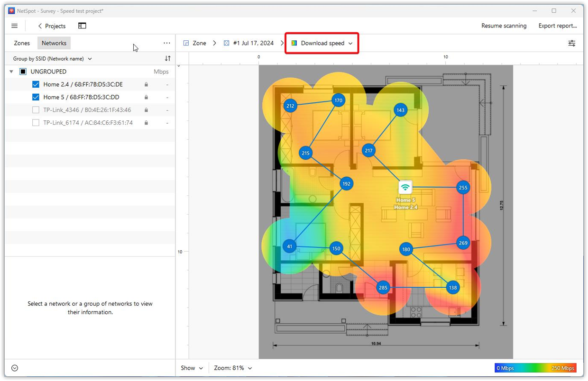Enable the TP-Link_4346 network

coord(36,109)
